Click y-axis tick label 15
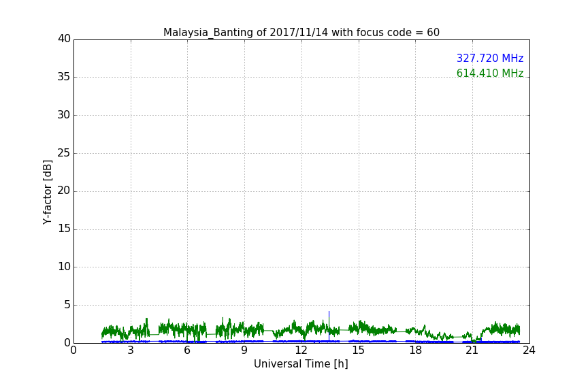The height and width of the screenshot is (392, 588). pos(64,229)
